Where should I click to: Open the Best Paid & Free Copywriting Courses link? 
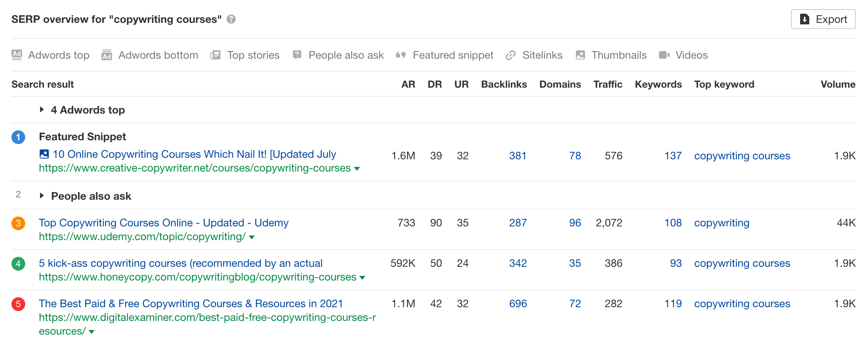pos(191,303)
